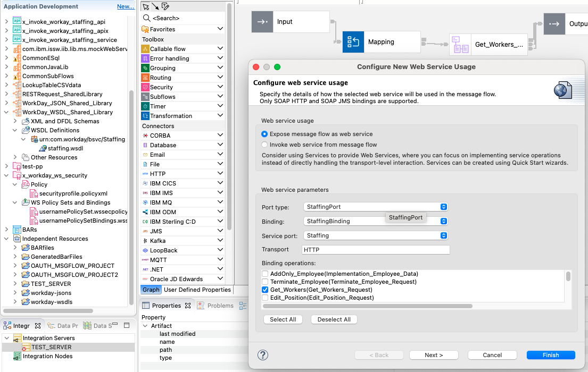Click the Mapping node icon in flow
The height and width of the screenshot is (372, 588).
coord(353,41)
